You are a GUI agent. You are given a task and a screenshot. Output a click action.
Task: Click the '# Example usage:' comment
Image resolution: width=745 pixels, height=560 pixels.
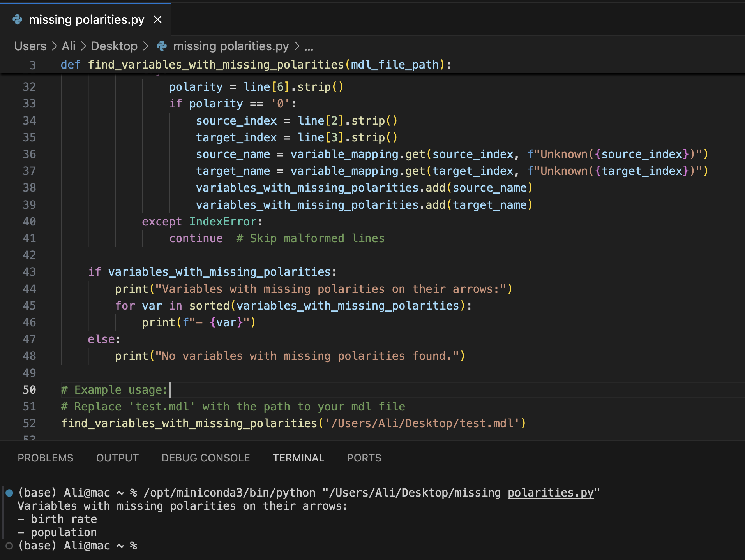114,390
